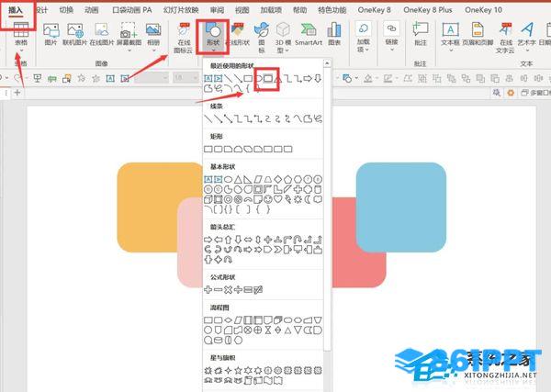Insert a 图表 (Chart)
Image resolution: width=551 pixels, height=392 pixels.
point(334,34)
